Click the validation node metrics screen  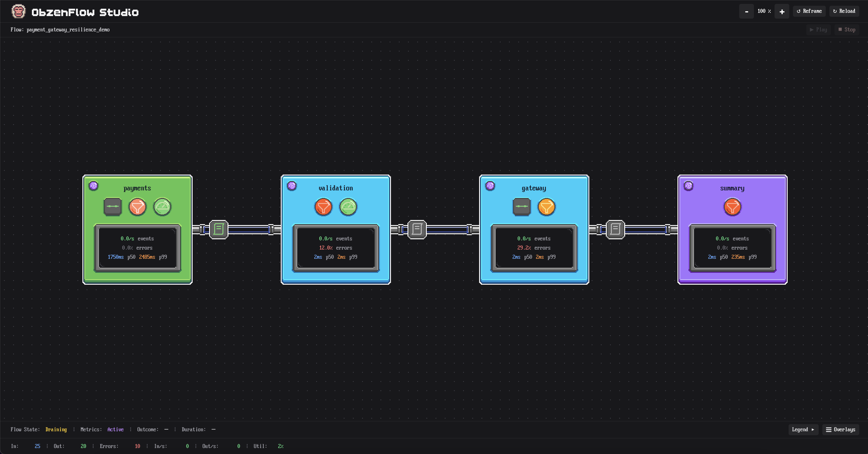coord(336,248)
